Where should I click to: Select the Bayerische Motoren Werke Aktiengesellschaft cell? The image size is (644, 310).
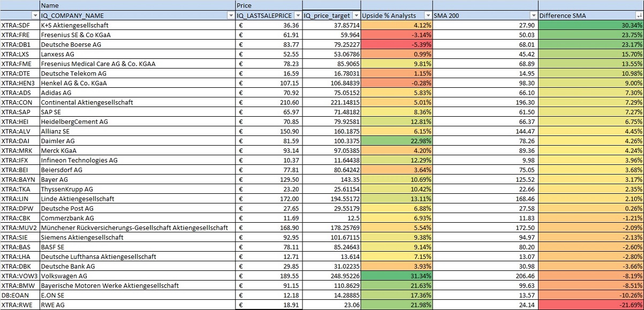(x=138, y=285)
